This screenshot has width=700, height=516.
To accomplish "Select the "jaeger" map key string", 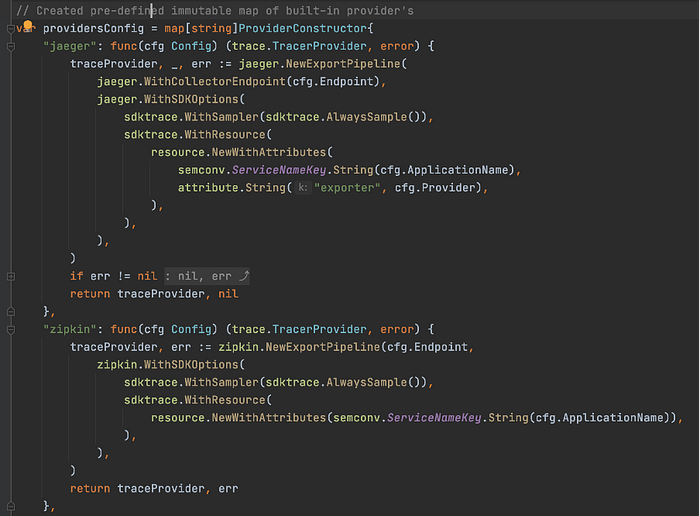I will point(70,46).
